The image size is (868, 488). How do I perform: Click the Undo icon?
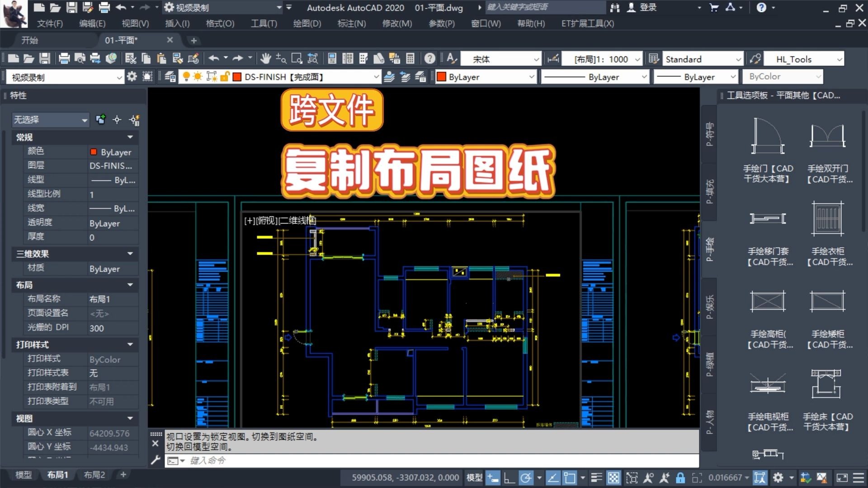214,58
